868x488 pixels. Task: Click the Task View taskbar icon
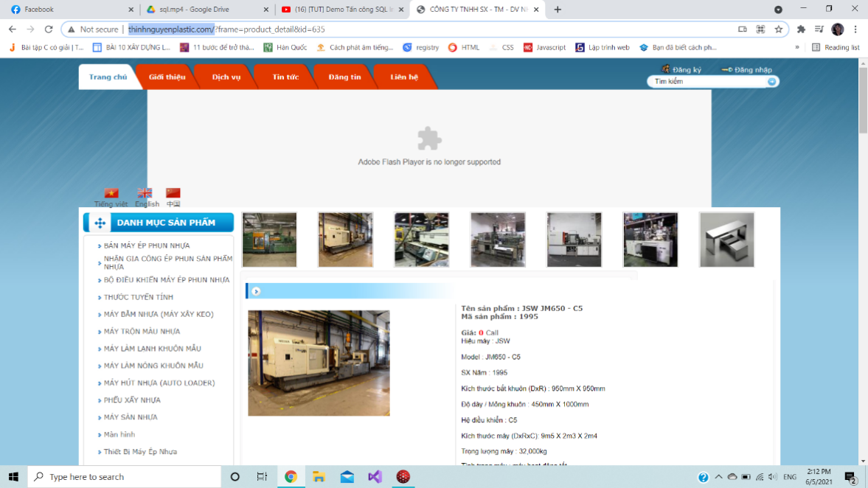point(262,476)
